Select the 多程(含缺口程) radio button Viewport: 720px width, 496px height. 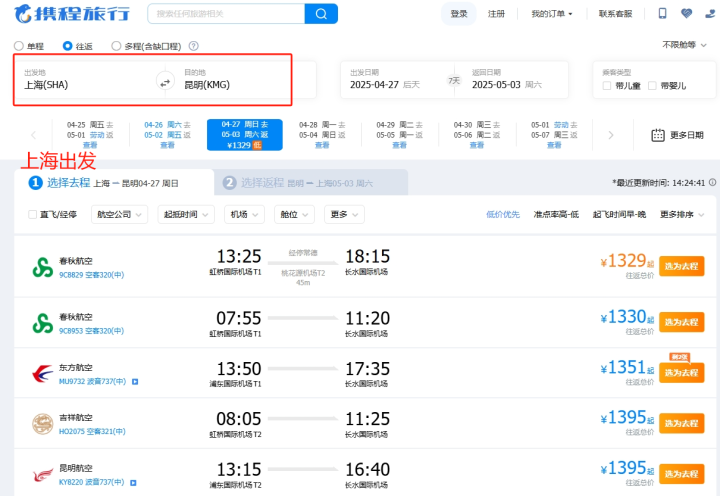pyautogui.click(x=116, y=46)
